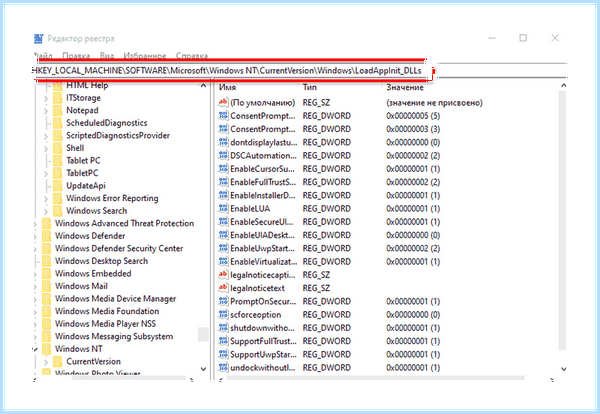
Task: Select the ScheduledDiagnostics folder icon
Action: (x=57, y=123)
